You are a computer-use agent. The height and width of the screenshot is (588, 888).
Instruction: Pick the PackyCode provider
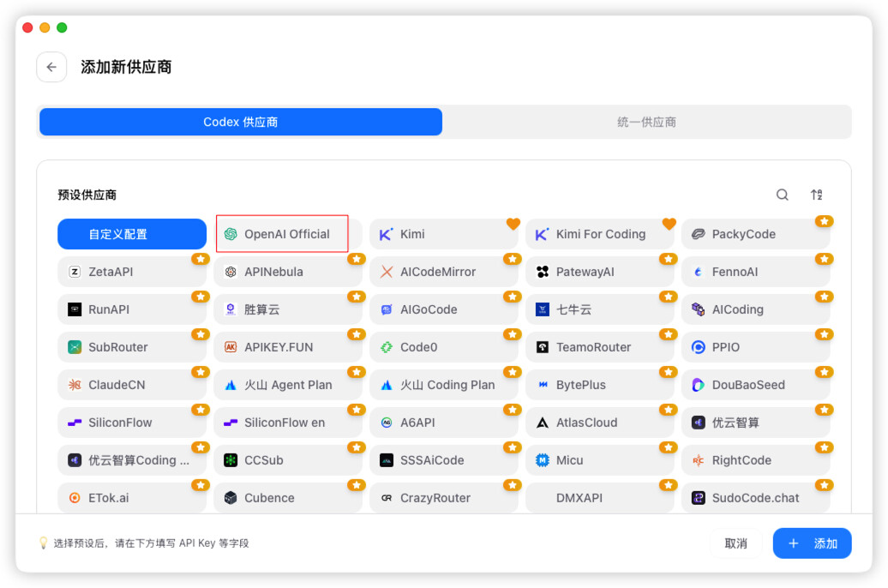click(x=755, y=234)
